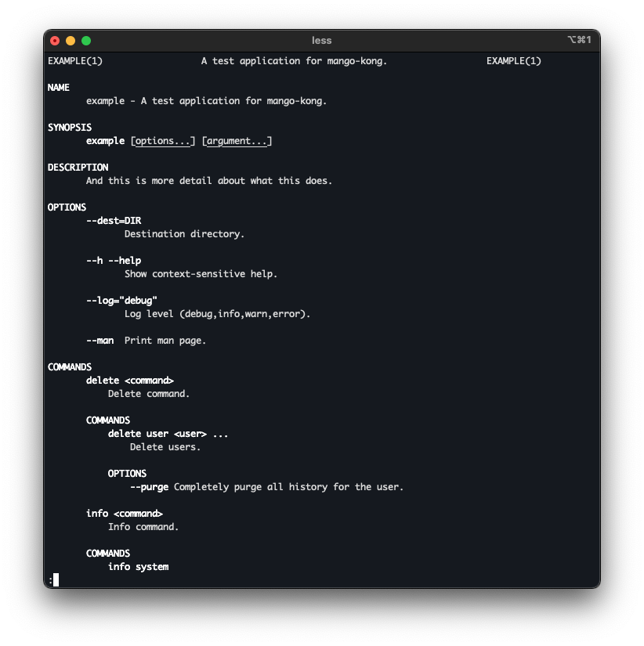Click the --h --help option

(114, 261)
